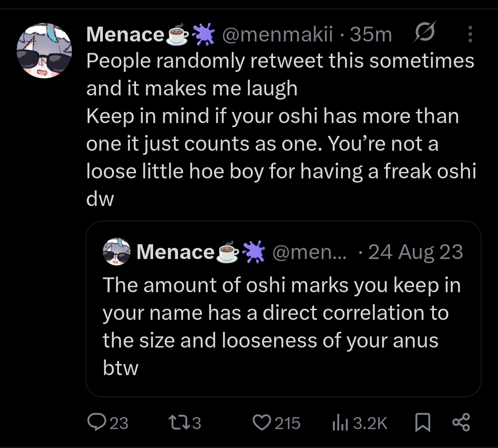Click the 35m timestamp
498x448 pixels.
371,35
